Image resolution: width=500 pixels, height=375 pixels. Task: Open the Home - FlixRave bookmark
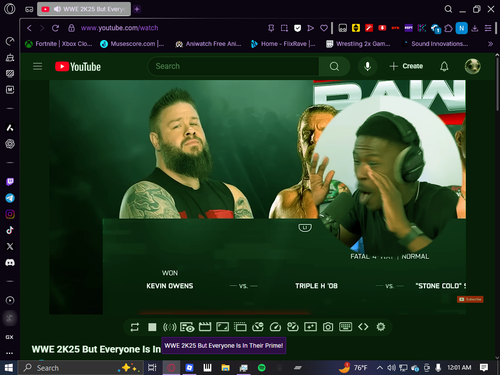(283, 44)
